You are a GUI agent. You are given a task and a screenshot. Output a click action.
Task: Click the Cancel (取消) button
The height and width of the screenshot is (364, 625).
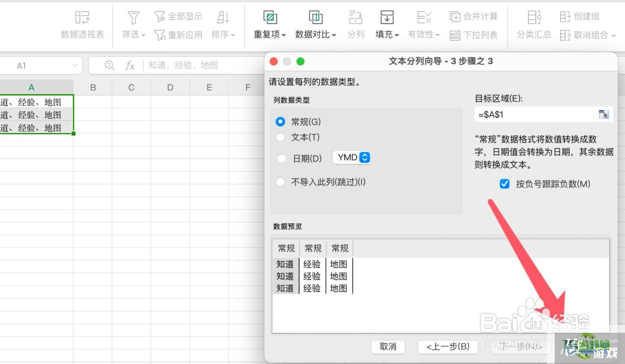388,346
